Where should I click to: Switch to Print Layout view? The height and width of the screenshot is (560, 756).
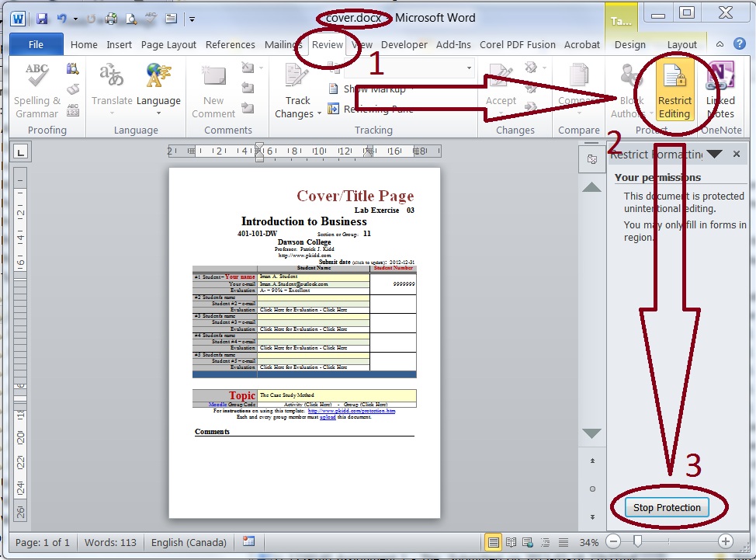coord(493,543)
